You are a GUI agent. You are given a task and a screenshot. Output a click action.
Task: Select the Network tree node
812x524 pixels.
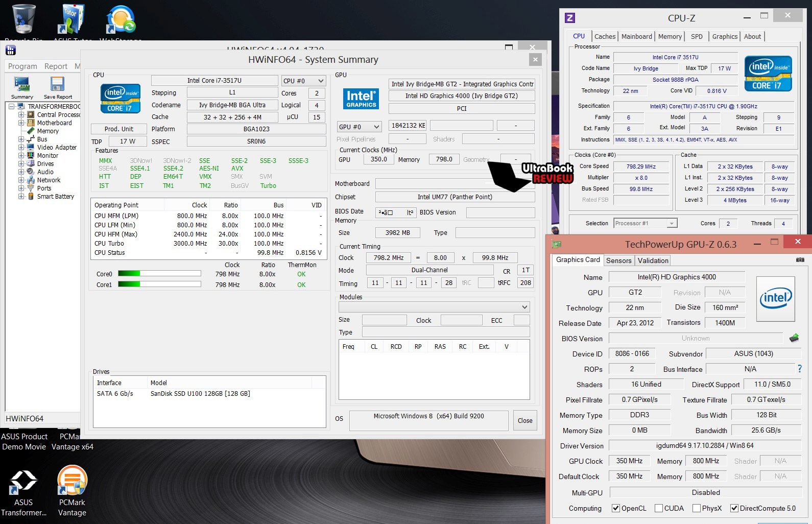coord(49,180)
